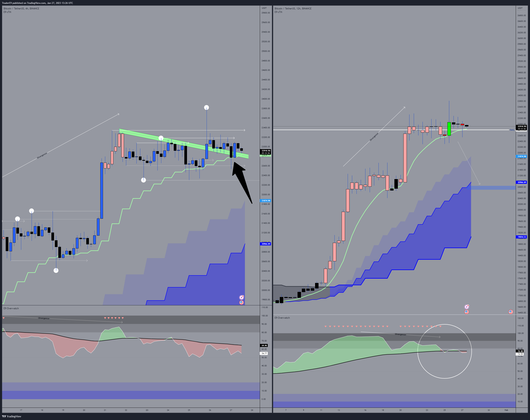Click the blue 20966.89 label on the 12h axis

(522, 182)
